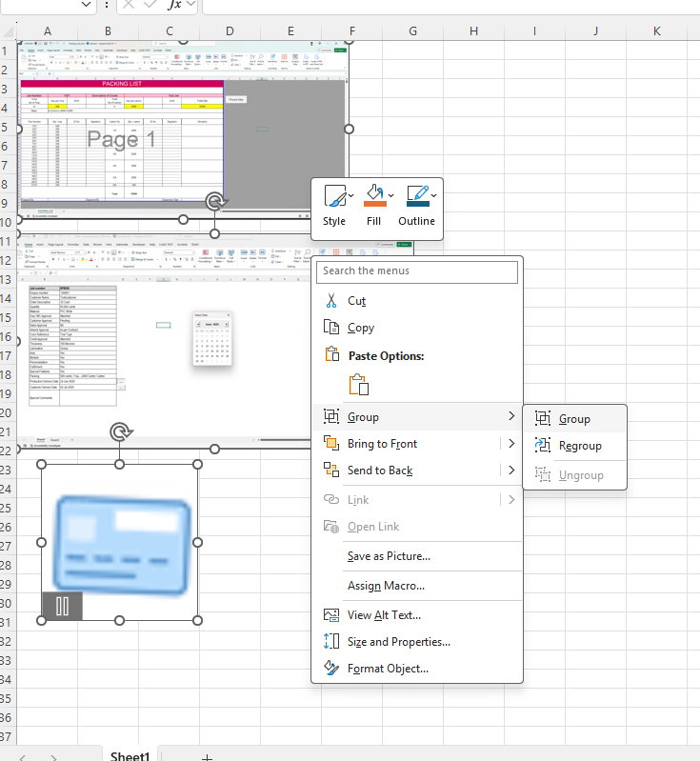Screen dimensions: 700x761
Task: Click the Format Object icon
Action: tap(331, 668)
